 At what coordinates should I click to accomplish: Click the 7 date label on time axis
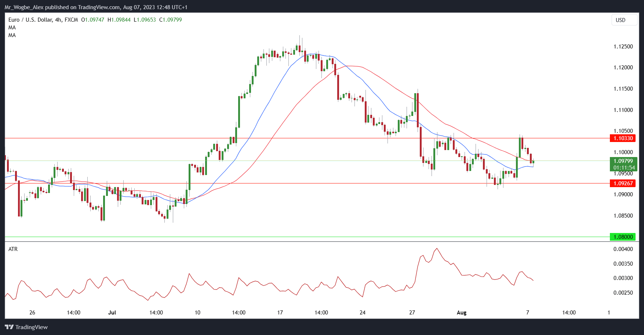tap(528, 313)
